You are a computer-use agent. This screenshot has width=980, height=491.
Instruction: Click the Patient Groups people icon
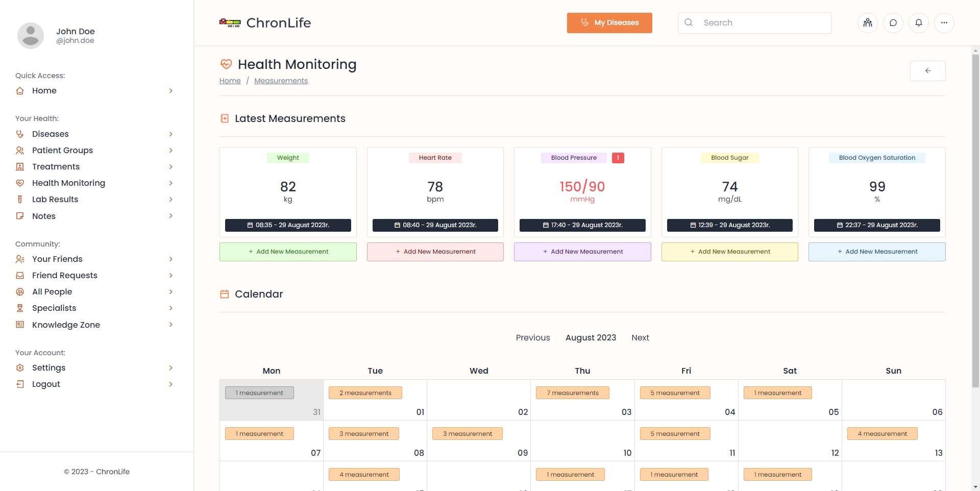tap(20, 151)
